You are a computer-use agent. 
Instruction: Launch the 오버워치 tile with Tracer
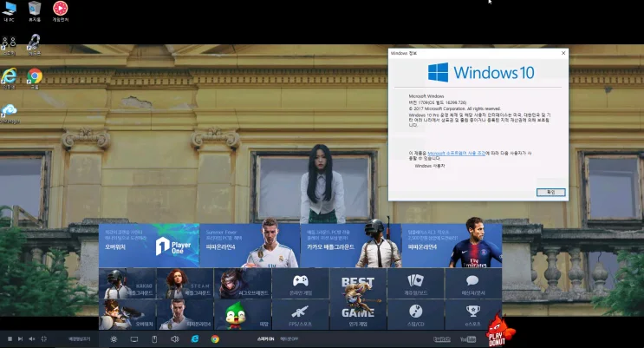pyautogui.click(x=127, y=315)
